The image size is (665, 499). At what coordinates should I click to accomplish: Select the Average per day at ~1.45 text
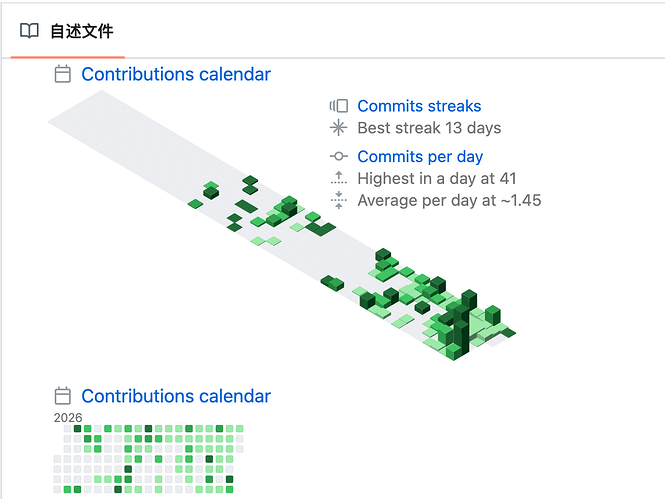pyautogui.click(x=449, y=201)
